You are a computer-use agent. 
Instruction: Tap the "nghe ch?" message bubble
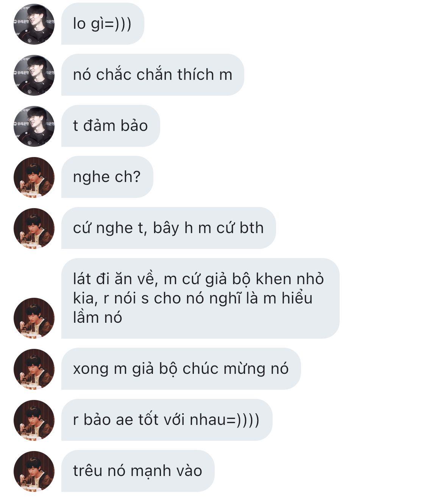[x=107, y=177]
